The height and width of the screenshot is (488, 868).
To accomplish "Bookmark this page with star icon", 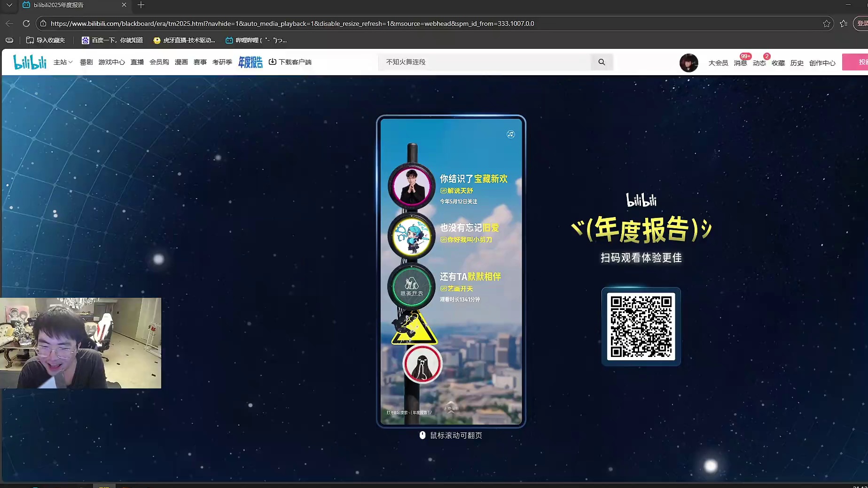I will (x=827, y=23).
